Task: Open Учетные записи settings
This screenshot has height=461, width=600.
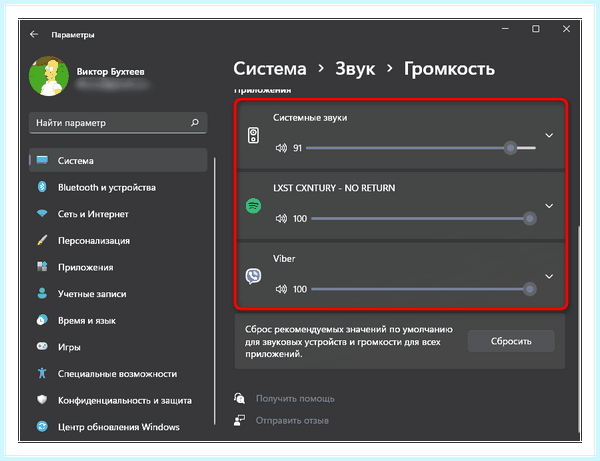Action: [x=92, y=294]
